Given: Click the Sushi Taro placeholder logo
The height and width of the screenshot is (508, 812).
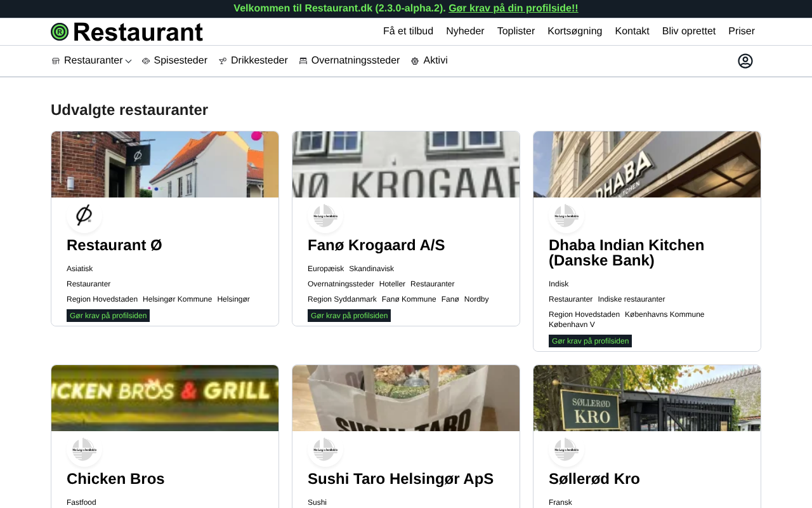Looking at the screenshot, I should click(325, 450).
